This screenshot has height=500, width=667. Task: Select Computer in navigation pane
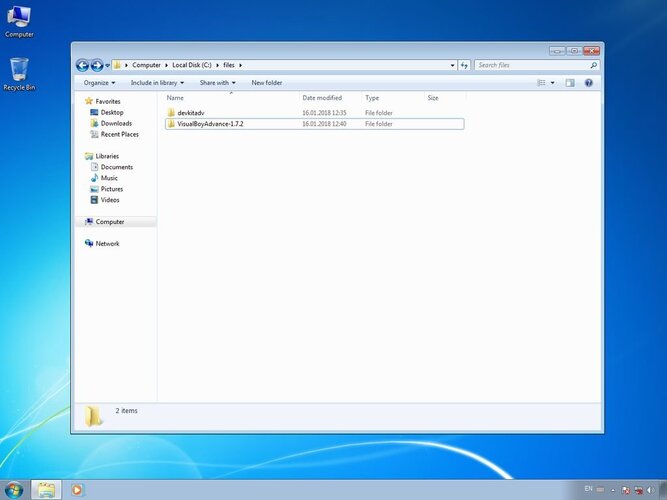tap(110, 222)
